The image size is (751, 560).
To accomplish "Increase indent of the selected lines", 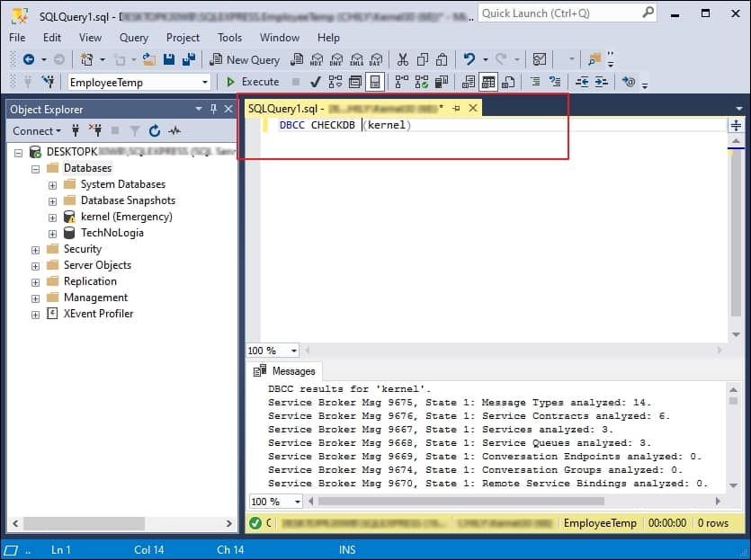I will [x=602, y=82].
